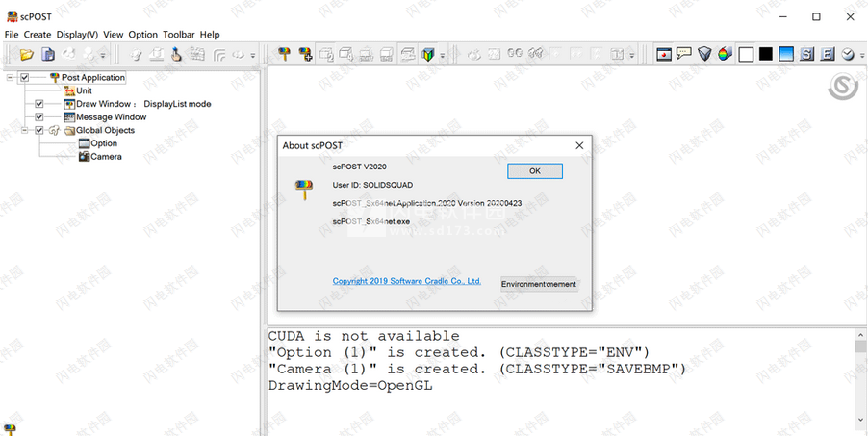Click the box view icon labeled 4
The width and height of the screenshot is (868, 436).
pos(346,54)
